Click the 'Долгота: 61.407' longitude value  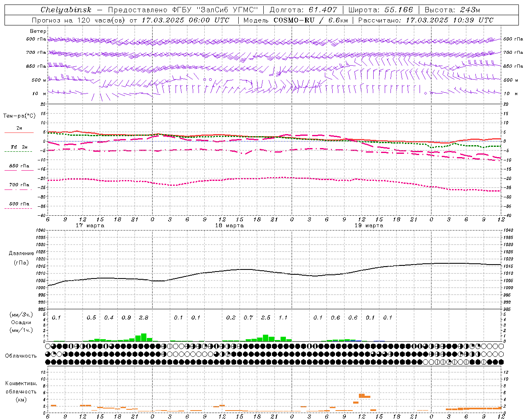tap(303, 10)
